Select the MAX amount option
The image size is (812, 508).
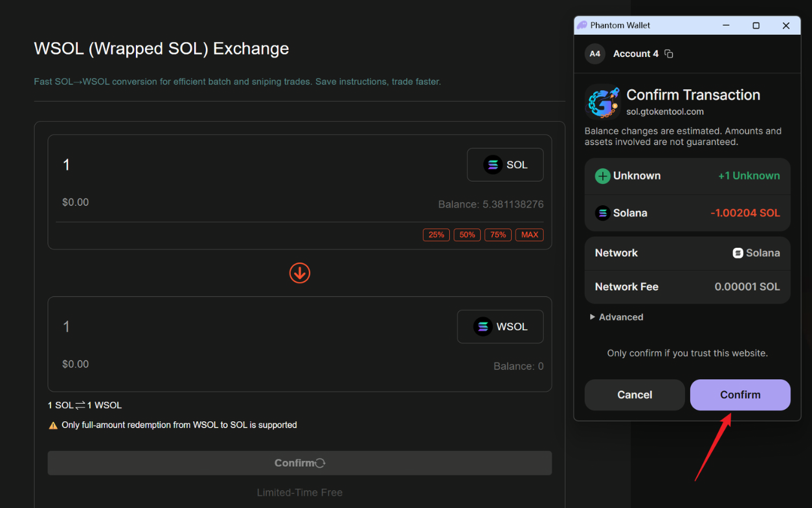tap(529, 234)
